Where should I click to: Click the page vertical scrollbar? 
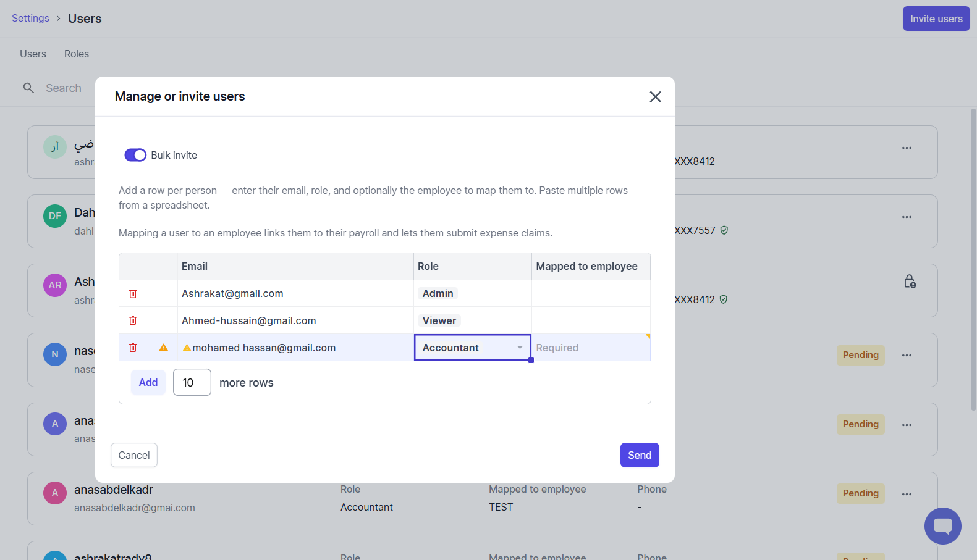click(973, 259)
